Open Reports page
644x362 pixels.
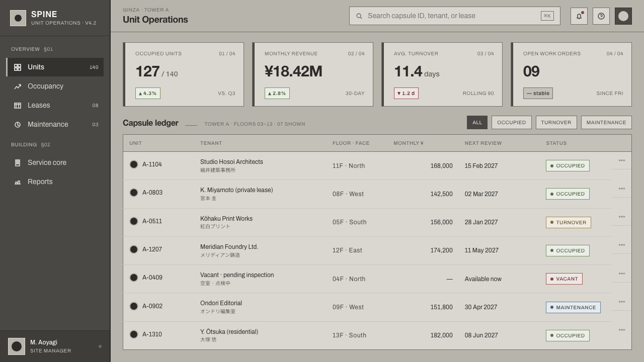pos(55,182)
